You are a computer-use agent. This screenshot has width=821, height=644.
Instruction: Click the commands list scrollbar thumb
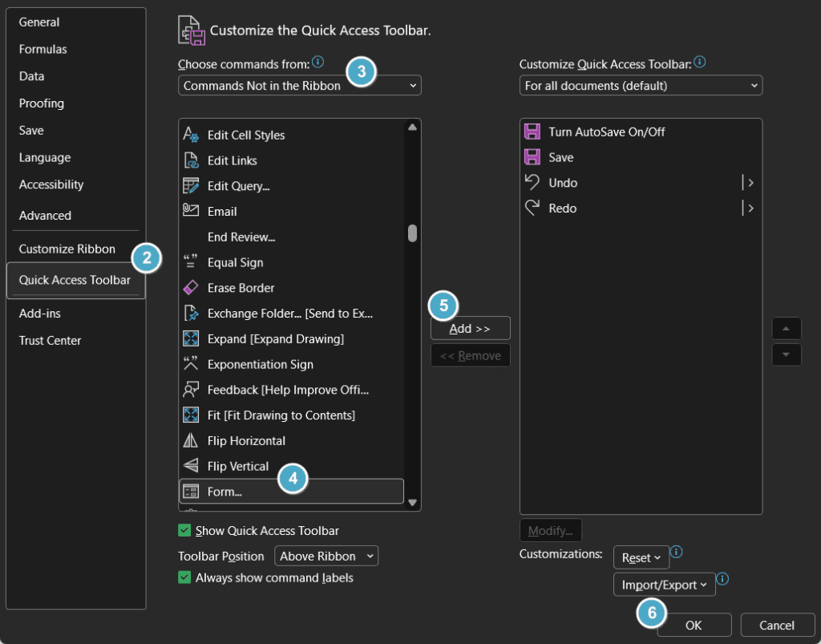point(413,233)
